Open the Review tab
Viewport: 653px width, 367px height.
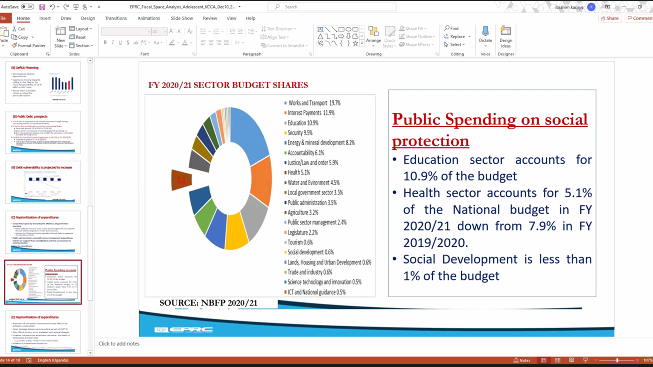[x=209, y=18]
